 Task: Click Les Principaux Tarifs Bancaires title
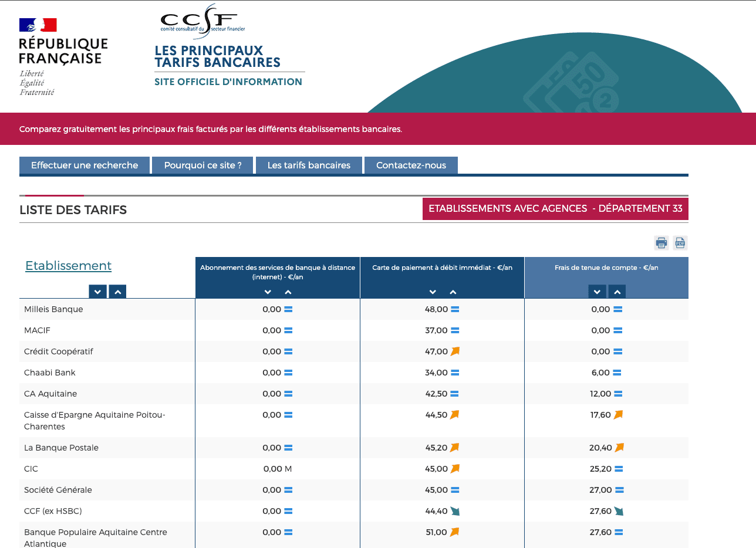click(x=217, y=56)
